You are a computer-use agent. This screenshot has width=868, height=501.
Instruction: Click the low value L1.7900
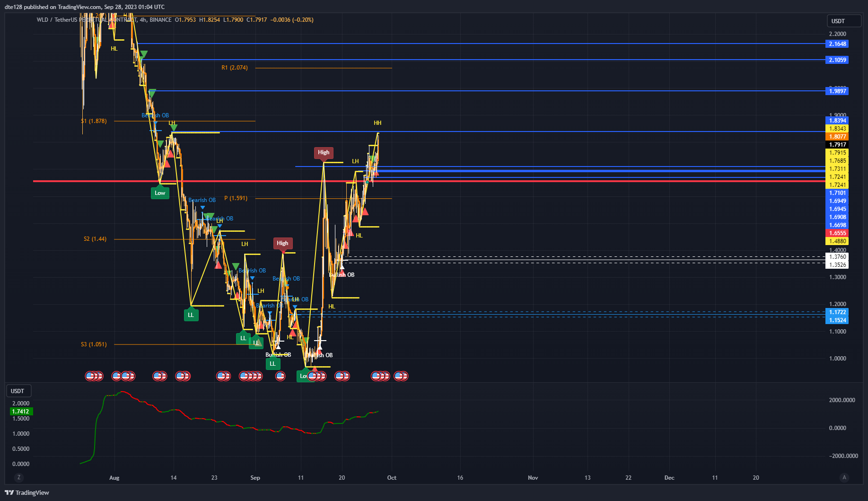[233, 20]
